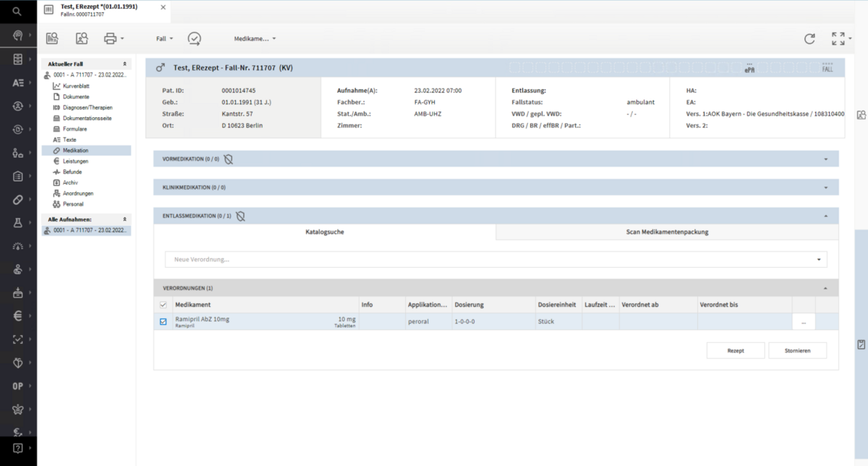Image resolution: width=868 pixels, height=466 pixels.
Task: Expand the Klinikmedikation section
Action: [x=826, y=187]
